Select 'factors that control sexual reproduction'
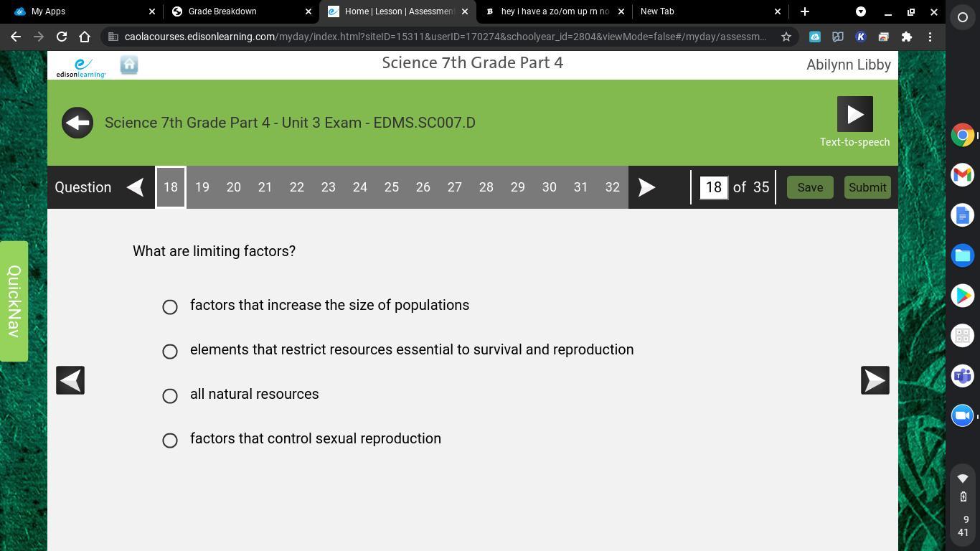 click(170, 441)
